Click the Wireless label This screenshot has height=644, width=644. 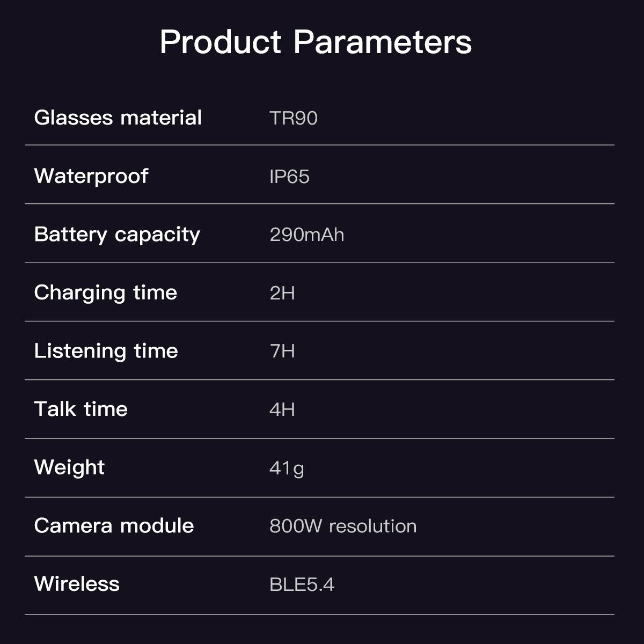[x=77, y=584]
